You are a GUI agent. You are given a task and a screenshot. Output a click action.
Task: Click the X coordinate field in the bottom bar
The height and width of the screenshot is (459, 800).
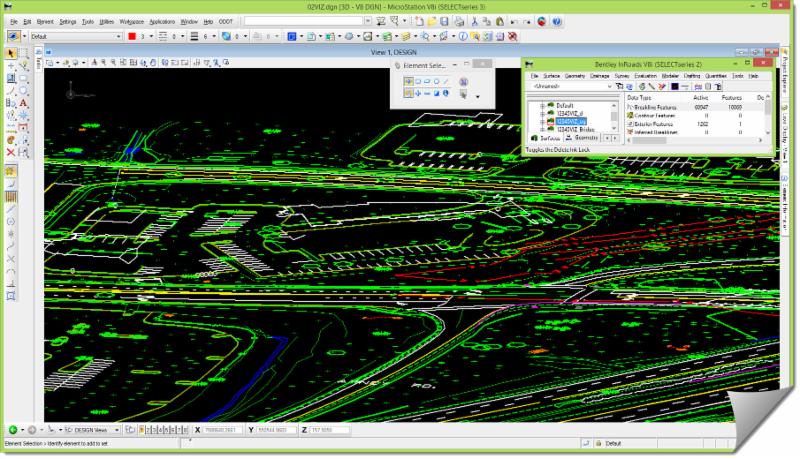222,430
